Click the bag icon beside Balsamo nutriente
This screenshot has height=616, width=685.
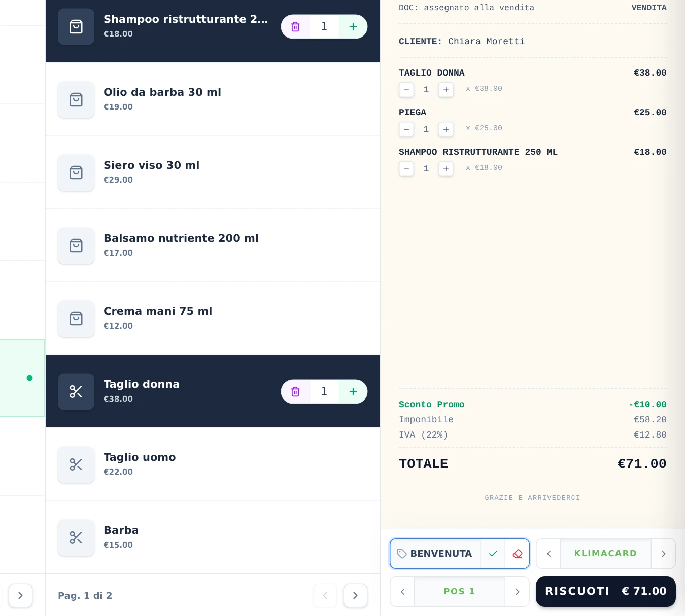(x=76, y=245)
